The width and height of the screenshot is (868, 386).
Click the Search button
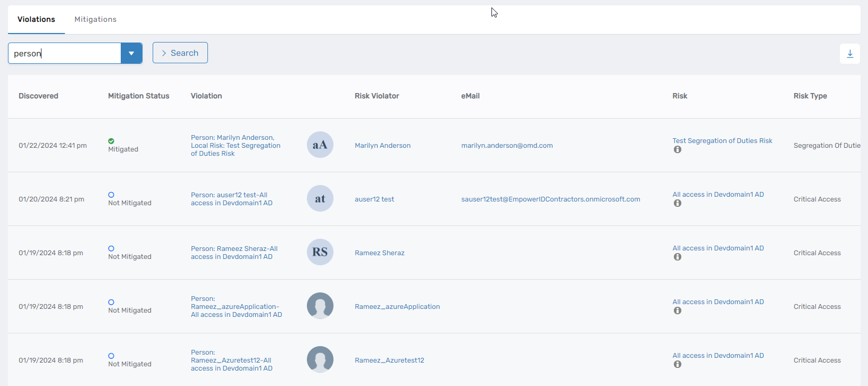(x=180, y=53)
